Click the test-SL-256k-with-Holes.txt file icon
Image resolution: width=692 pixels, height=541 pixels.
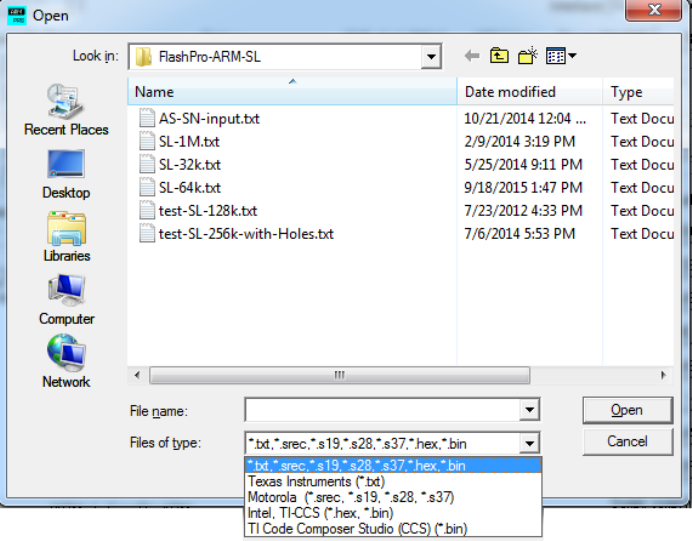147,233
